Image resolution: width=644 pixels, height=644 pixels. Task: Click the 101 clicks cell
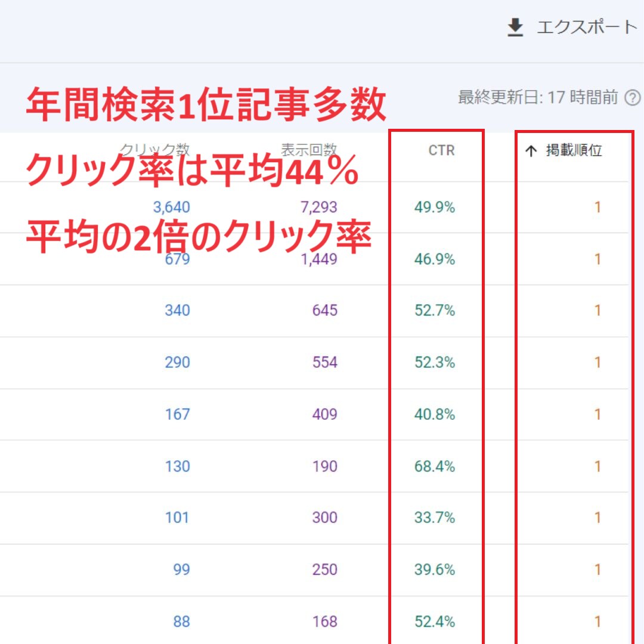[177, 517]
